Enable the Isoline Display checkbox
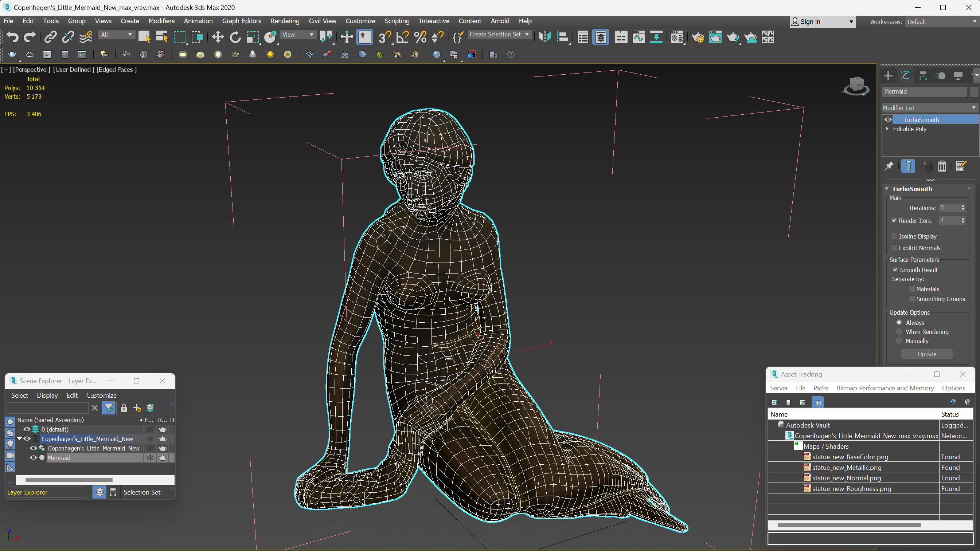980x551 pixels. [x=894, y=236]
